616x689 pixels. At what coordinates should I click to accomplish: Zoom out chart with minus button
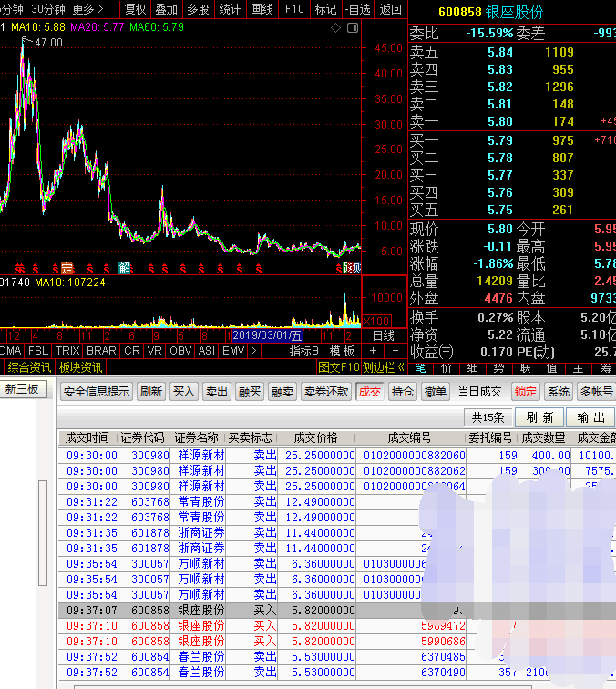(x=395, y=351)
